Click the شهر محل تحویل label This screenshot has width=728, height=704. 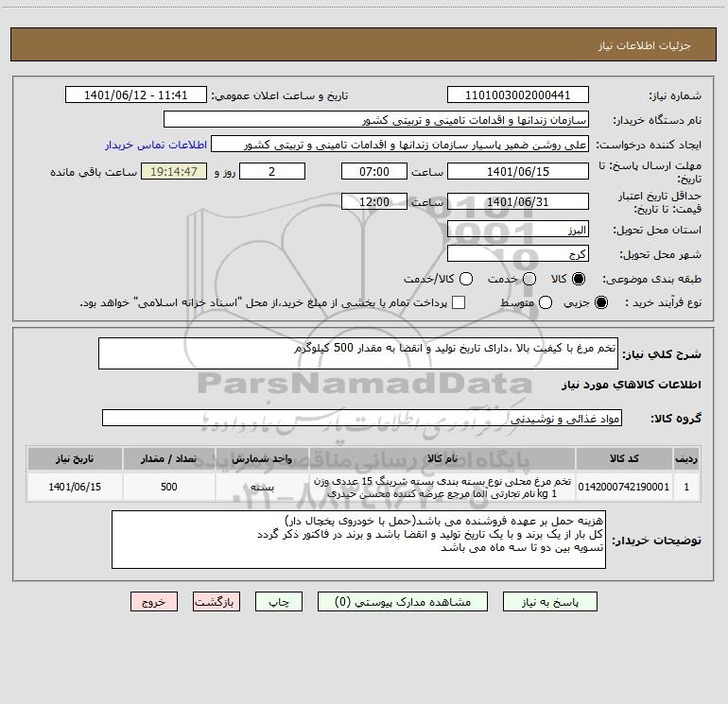pyautogui.click(x=660, y=254)
